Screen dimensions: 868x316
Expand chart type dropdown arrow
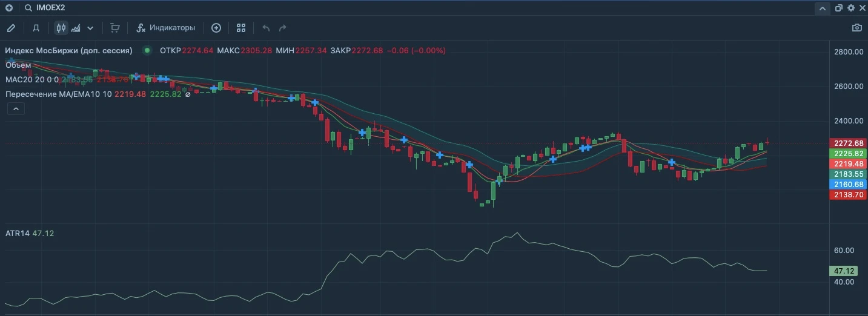pos(90,28)
